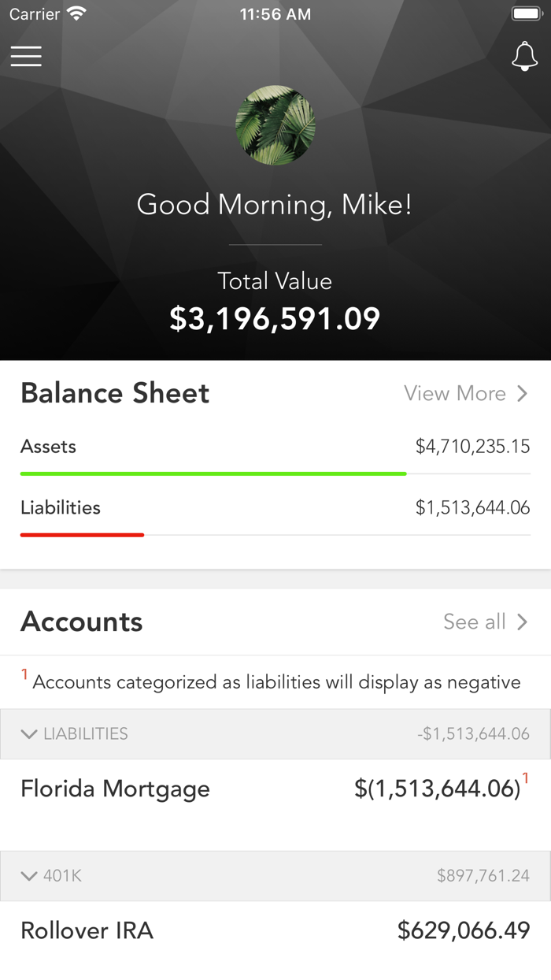Tap the chevron next to View More
The height and width of the screenshot is (980, 551).
[x=524, y=393]
